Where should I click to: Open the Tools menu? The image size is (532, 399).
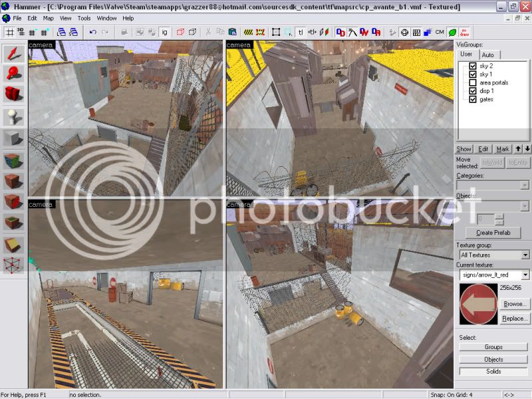point(84,19)
